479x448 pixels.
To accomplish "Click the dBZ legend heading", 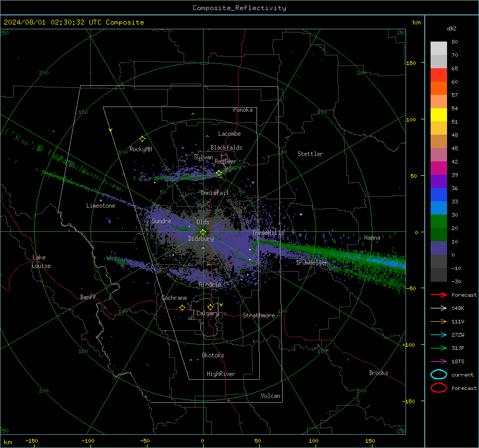I will (451, 29).
